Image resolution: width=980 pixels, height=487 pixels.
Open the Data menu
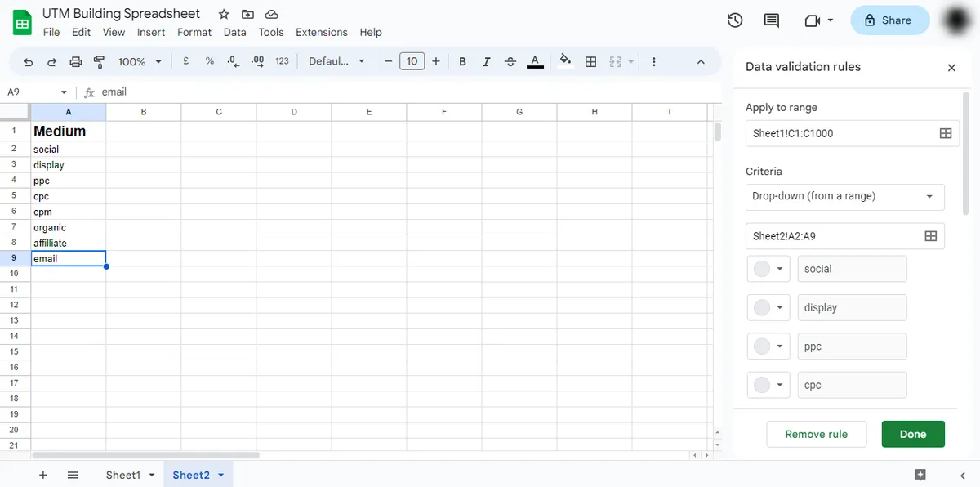[234, 32]
